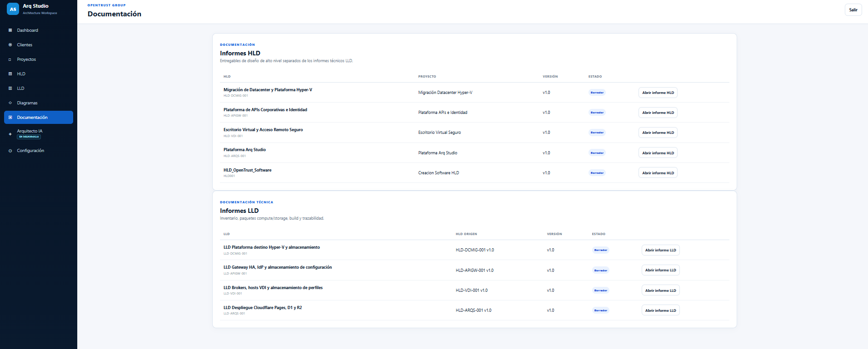The image size is (868, 349).
Task: Open LLD report for Brokers, hosts VDI
Action: pyautogui.click(x=660, y=290)
